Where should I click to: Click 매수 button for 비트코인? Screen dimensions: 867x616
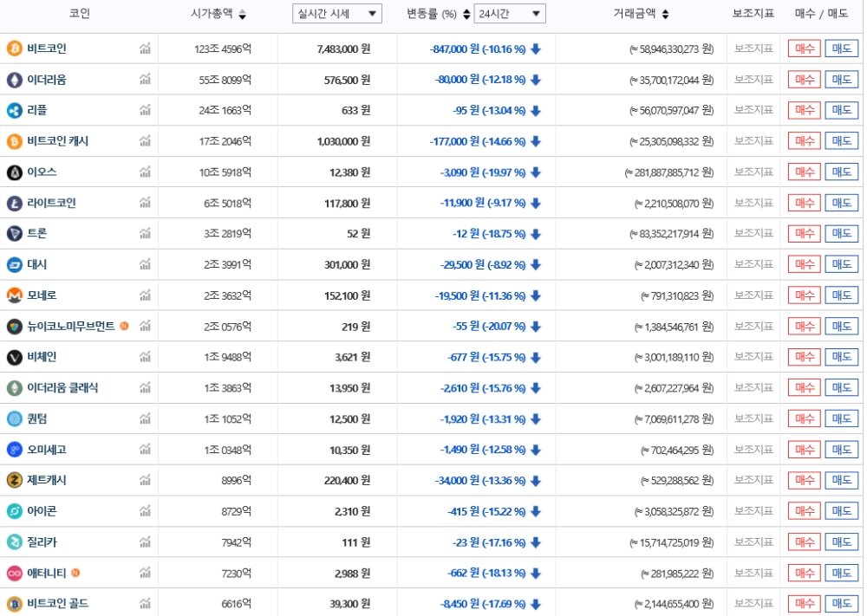803,49
